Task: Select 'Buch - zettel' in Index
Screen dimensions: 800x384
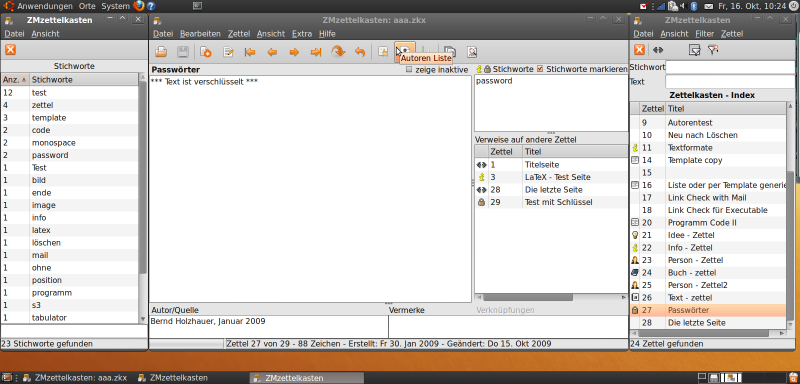Action: click(708, 273)
